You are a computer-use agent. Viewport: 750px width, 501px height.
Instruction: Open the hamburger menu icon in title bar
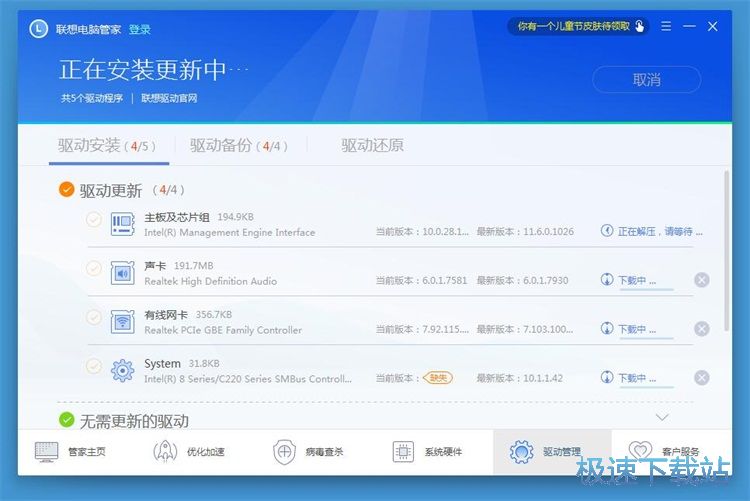666,26
